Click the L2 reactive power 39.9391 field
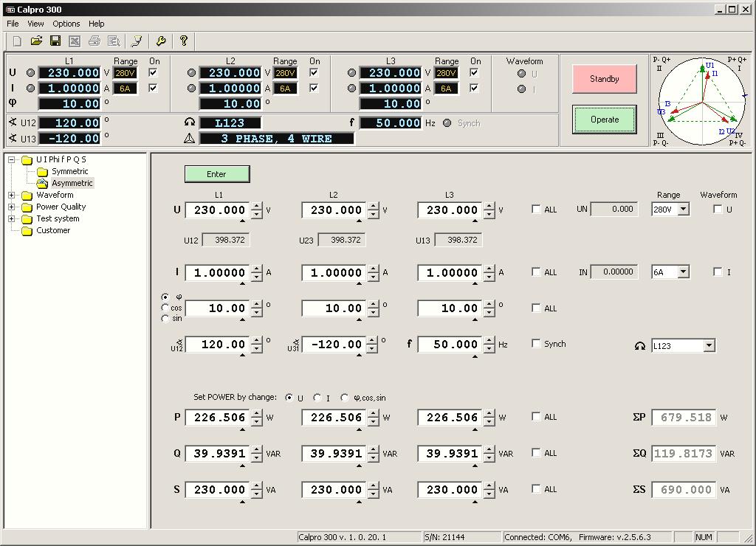The width and height of the screenshot is (756, 546). pyautogui.click(x=334, y=454)
